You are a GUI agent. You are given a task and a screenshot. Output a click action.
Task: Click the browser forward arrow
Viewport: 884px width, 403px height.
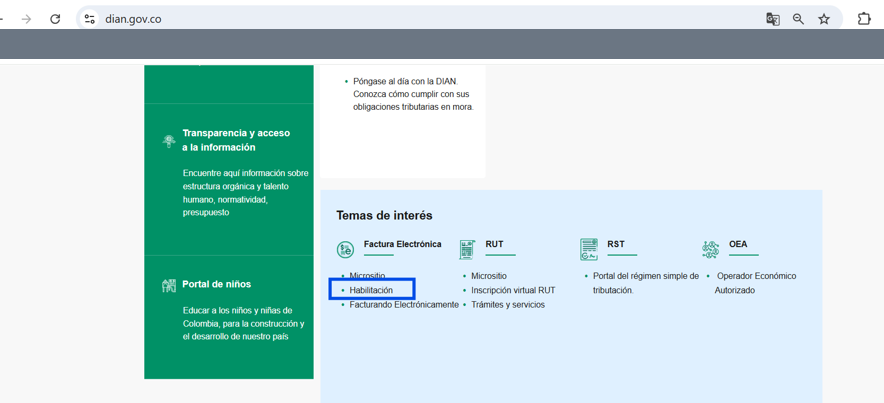[26, 19]
